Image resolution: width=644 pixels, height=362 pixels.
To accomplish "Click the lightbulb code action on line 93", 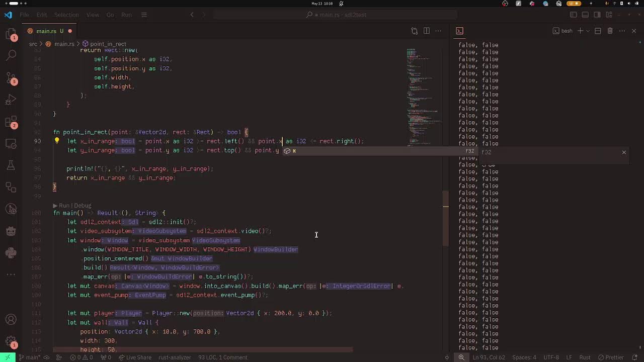I will pyautogui.click(x=57, y=141).
